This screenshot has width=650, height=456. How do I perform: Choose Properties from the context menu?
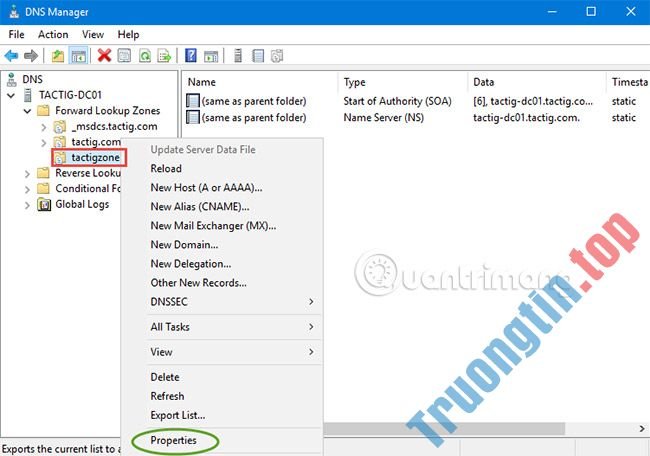coord(173,440)
